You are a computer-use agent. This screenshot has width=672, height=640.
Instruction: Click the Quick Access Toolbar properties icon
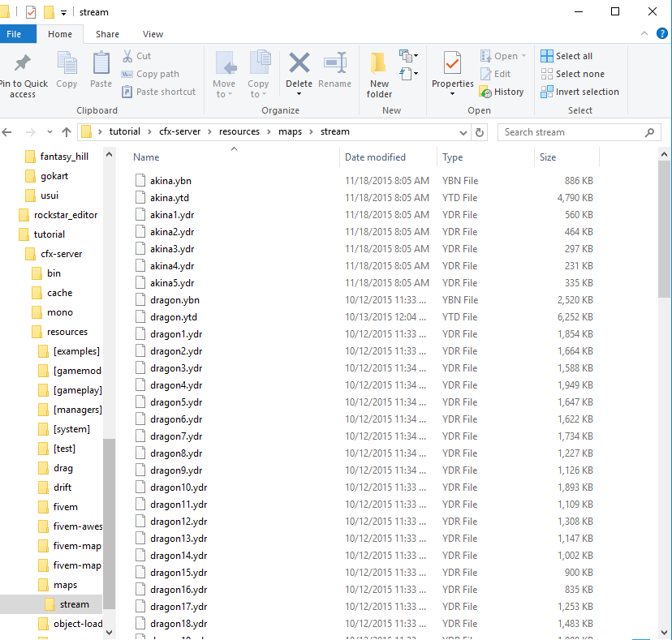pos(31,12)
